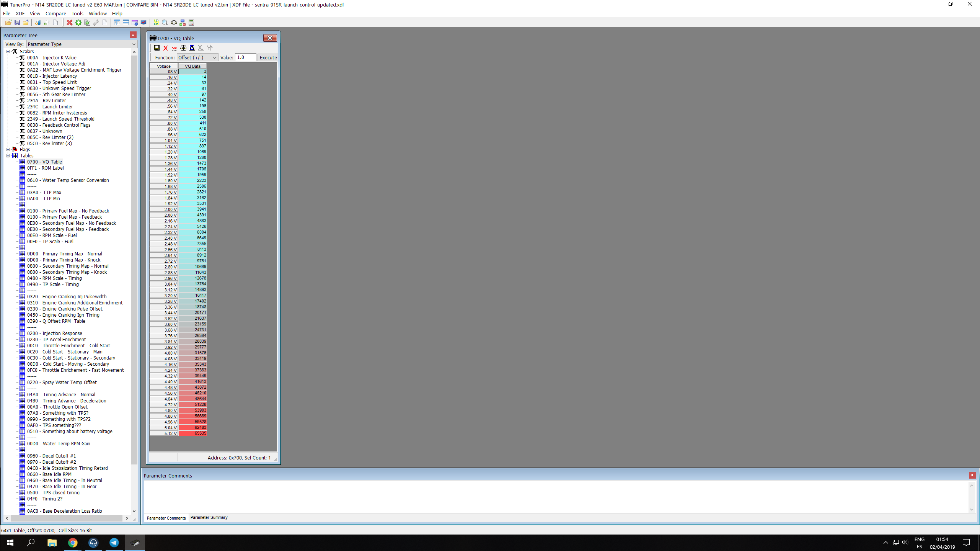Open the hex editor binary icon
980x551 pixels.
click(x=156, y=23)
